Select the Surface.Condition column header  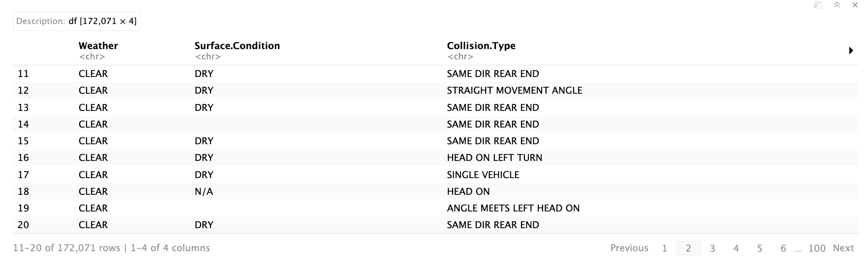tap(237, 46)
